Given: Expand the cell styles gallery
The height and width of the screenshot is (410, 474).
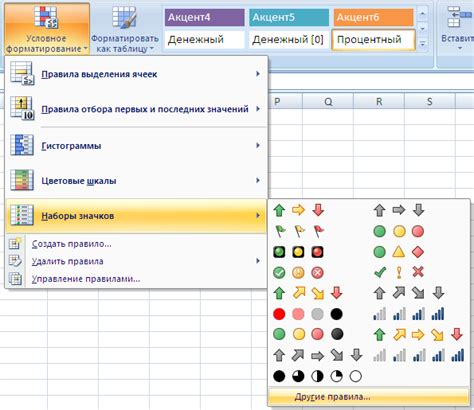Looking at the screenshot, I should [x=423, y=44].
